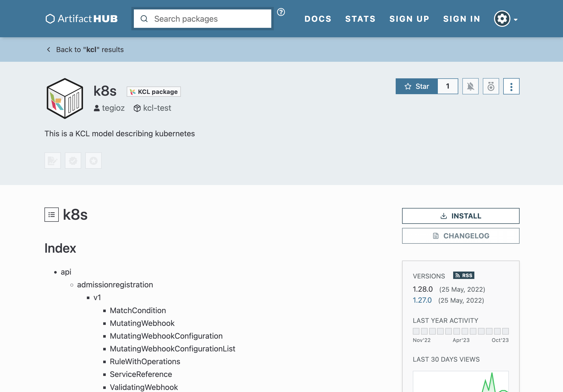The width and height of the screenshot is (563, 392).
Task: Click ServiceReference entry
Action: [141, 374]
